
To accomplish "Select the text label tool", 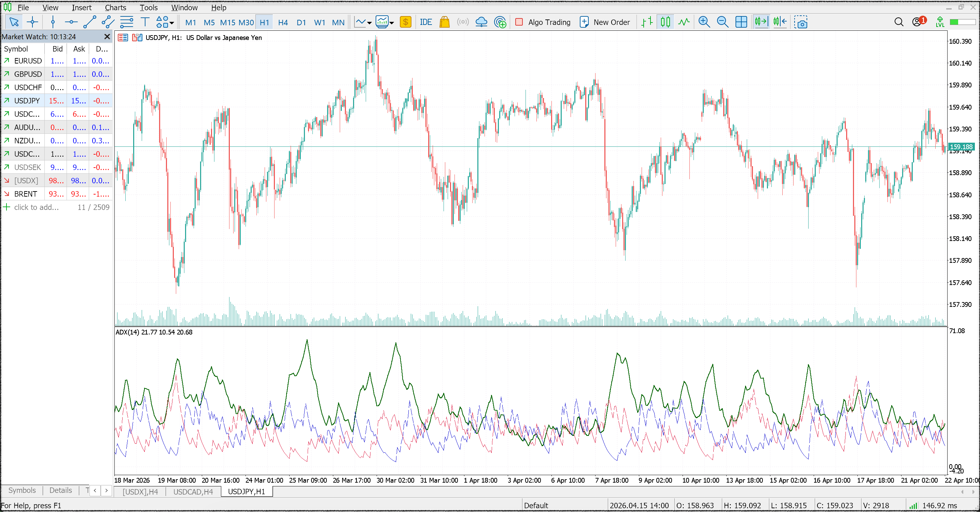I will tap(145, 22).
